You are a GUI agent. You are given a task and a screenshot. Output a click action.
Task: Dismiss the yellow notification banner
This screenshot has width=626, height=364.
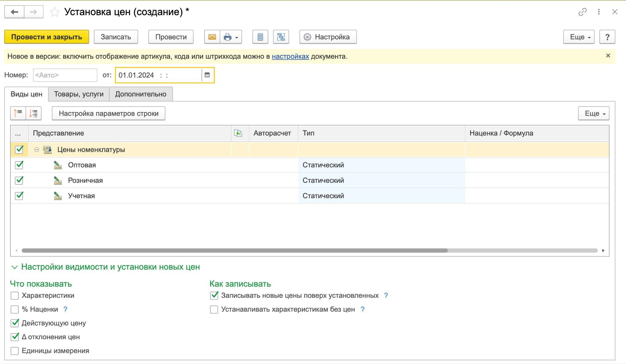point(608,56)
